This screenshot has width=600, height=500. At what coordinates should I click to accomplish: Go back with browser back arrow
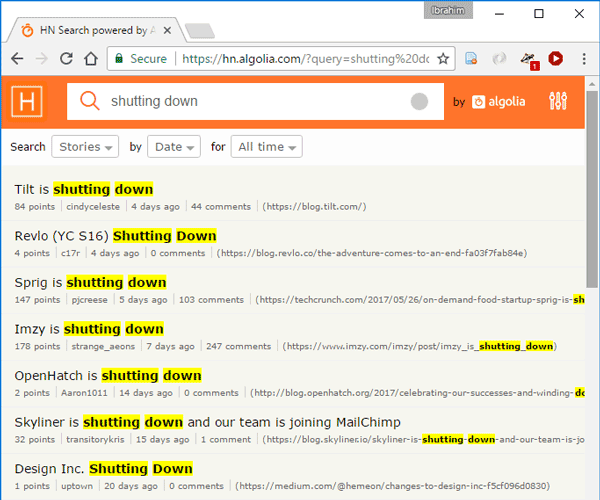pos(17,59)
